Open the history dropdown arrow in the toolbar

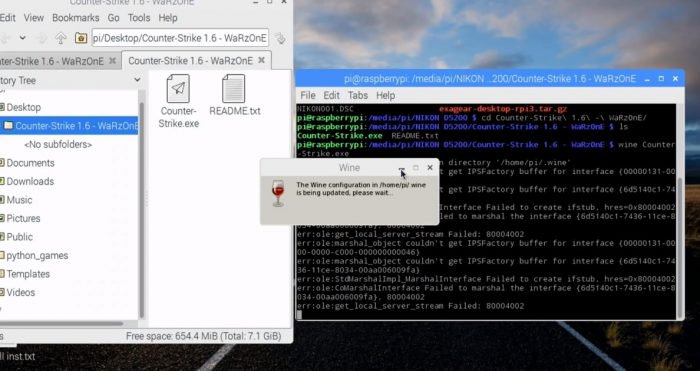coord(22,38)
